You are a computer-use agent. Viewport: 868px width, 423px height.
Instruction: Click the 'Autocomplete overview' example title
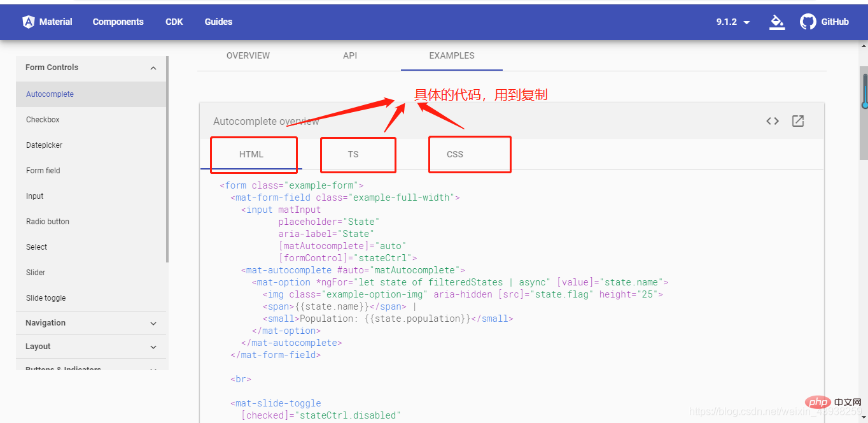[x=266, y=121]
